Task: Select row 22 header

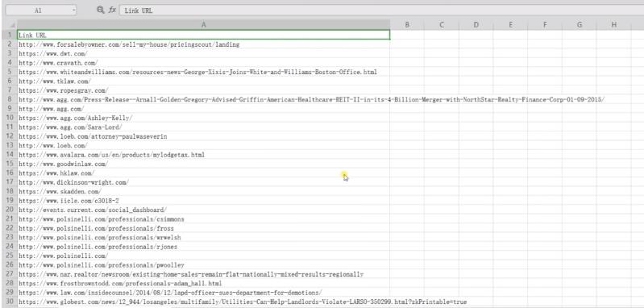Action: coord(9,228)
